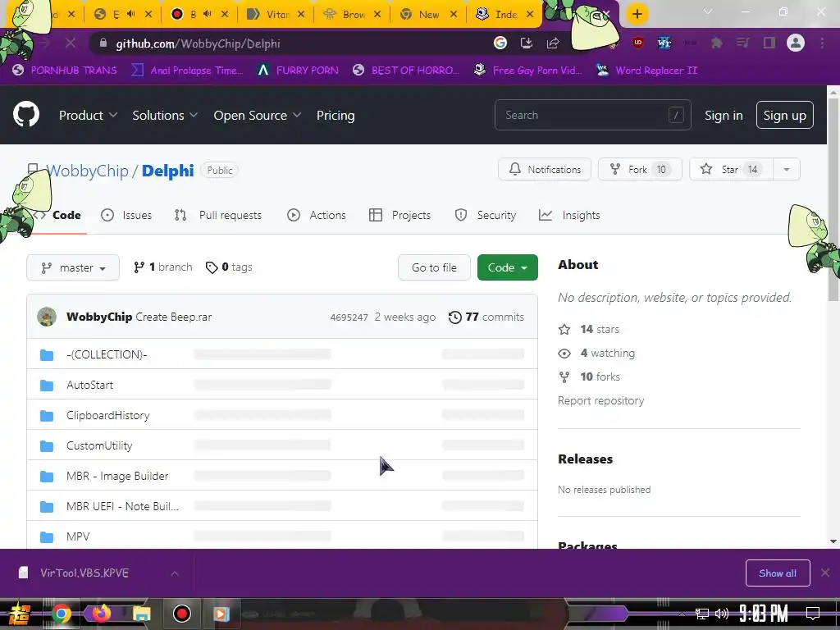Image resolution: width=840 pixels, height=630 pixels.
Task: Open the green Code dropdown button
Action: [x=507, y=267]
